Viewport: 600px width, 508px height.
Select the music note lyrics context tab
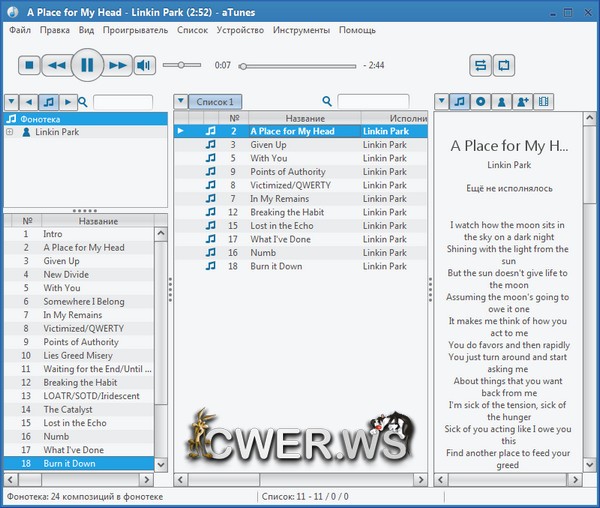pyautogui.click(x=459, y=101)
